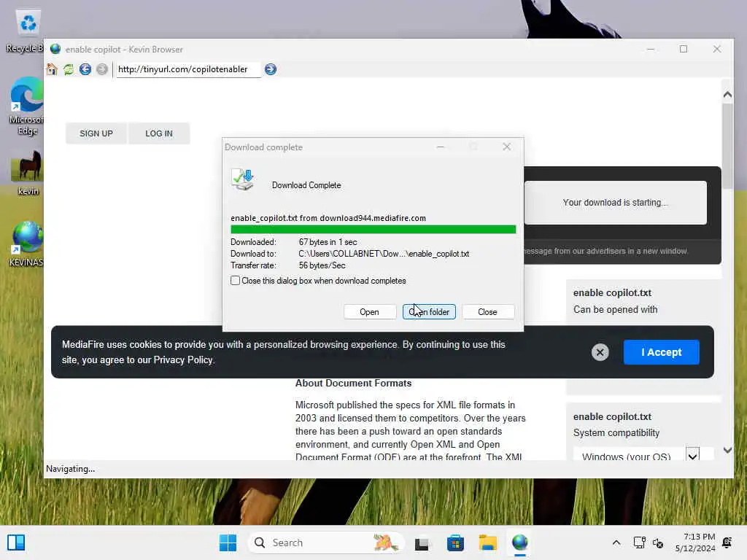Open the Windows Start menu
Screen dimensions: 747x560
point(228,542)
